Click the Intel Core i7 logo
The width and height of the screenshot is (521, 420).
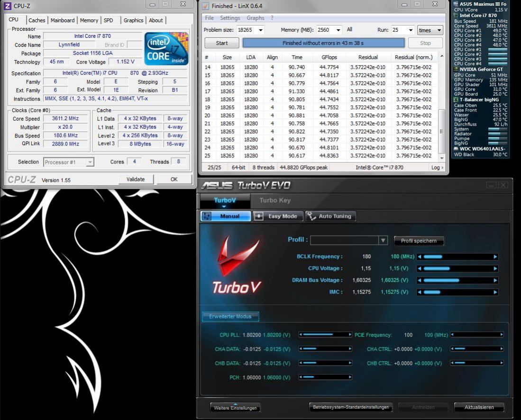tap(166, 48)
